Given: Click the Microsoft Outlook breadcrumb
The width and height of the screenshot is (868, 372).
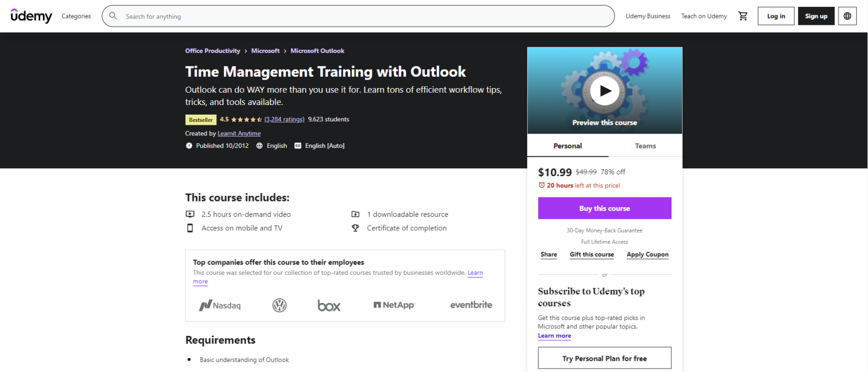Looking at the screenshot, I should pos(317,50).
